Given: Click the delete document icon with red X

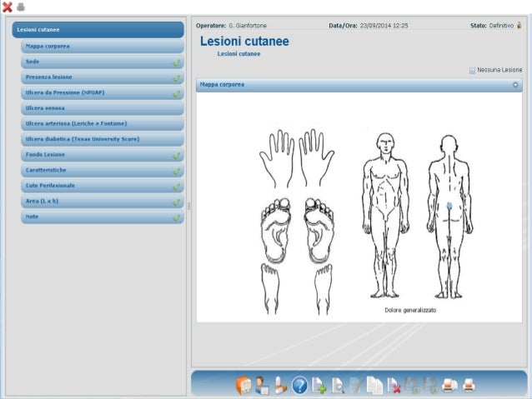Looking at the screenshot, I should click(394, 384).
